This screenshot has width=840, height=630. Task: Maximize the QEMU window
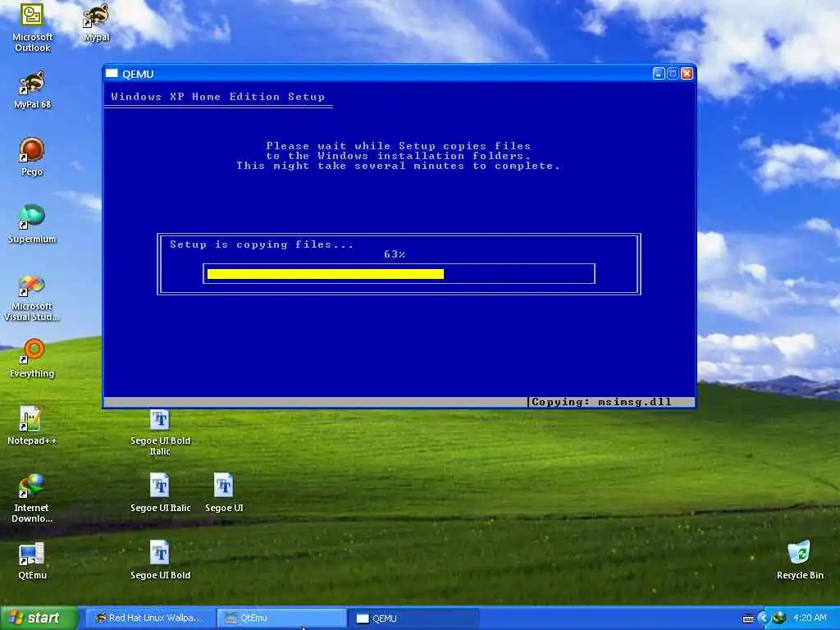click(673, 73)
